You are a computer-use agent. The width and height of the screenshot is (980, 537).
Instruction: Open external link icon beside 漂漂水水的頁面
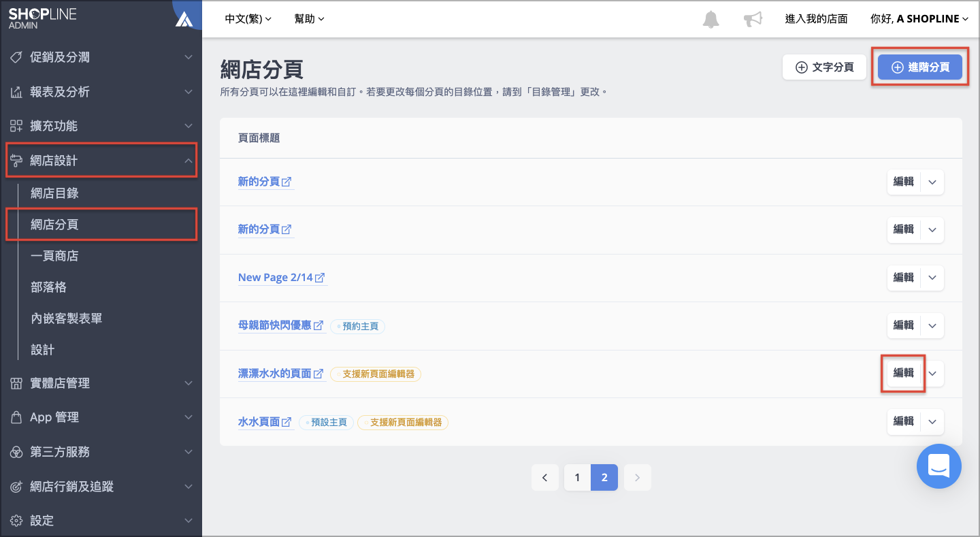coord(318,374)
